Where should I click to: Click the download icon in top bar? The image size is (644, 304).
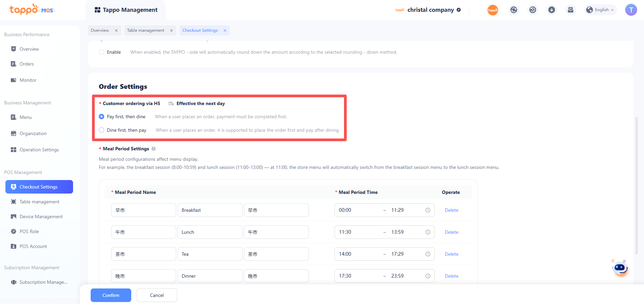coord(551,10)
